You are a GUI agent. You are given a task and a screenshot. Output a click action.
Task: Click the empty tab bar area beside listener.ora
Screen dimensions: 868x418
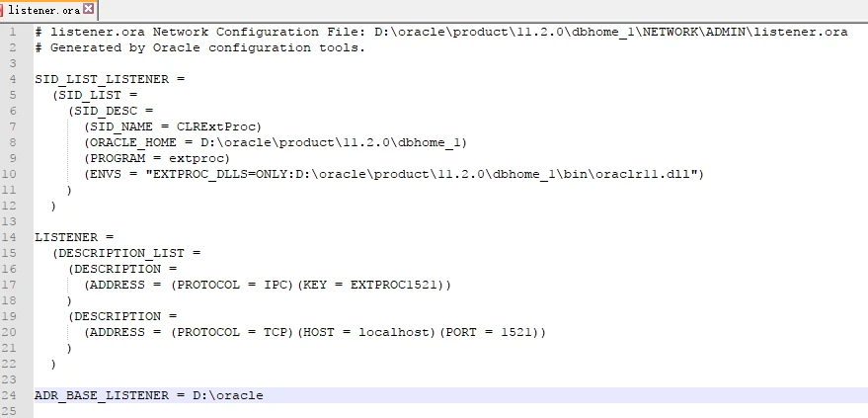click(482, 10)
